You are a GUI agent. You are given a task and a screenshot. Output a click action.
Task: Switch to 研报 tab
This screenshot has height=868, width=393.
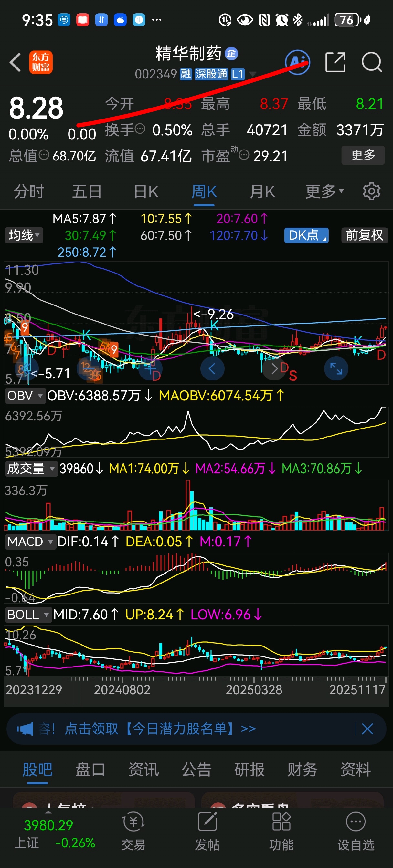click(249, 770)
